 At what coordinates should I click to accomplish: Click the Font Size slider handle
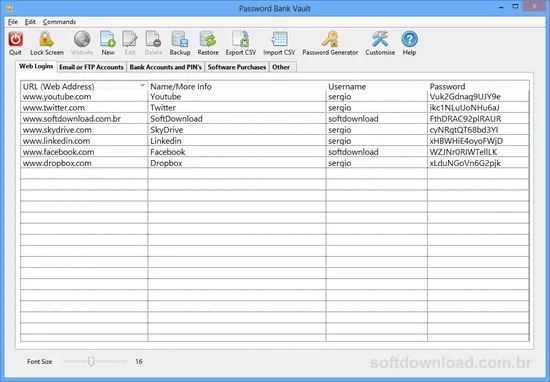click(x=91, y=361)
